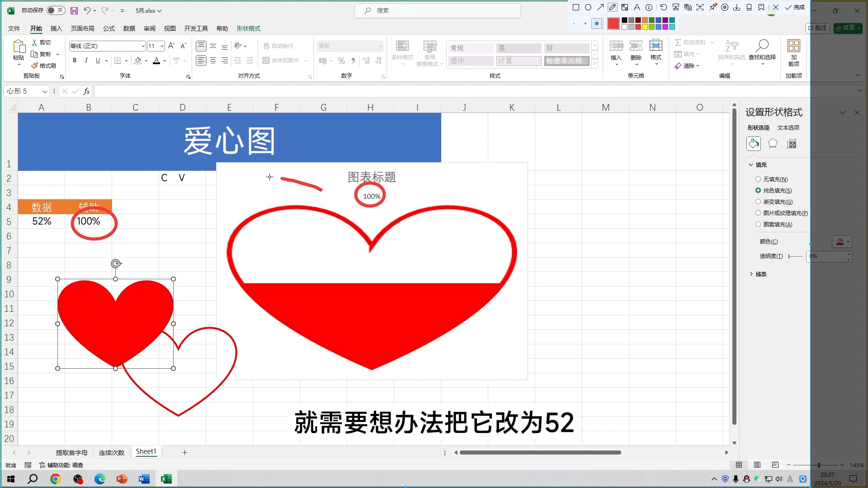Select the ellipse annotation tool
This screenshot has height=488, width=868.
click(588, 7)
